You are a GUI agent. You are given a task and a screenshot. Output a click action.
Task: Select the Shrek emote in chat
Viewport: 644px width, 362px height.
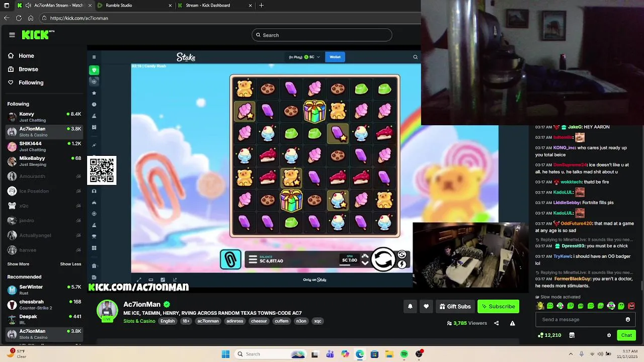point(540,306)
